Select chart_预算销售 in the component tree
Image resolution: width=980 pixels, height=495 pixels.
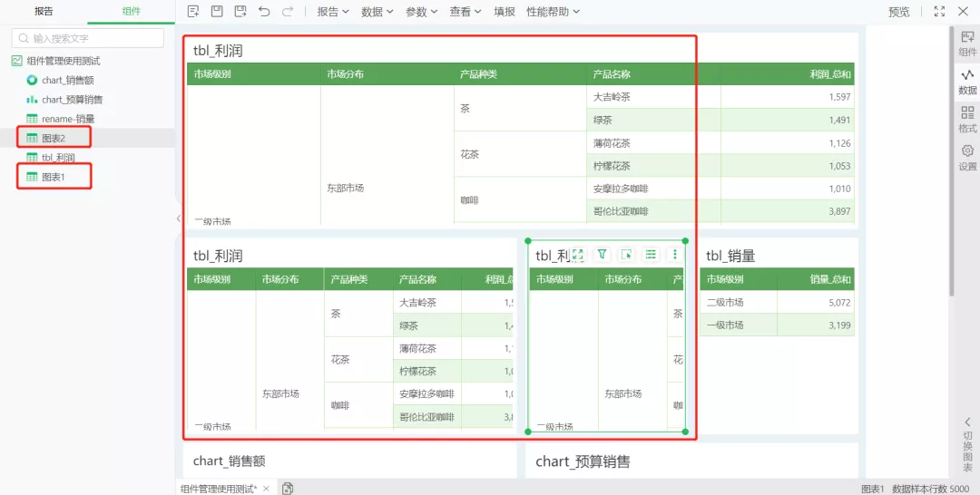(x=73, y=99)
